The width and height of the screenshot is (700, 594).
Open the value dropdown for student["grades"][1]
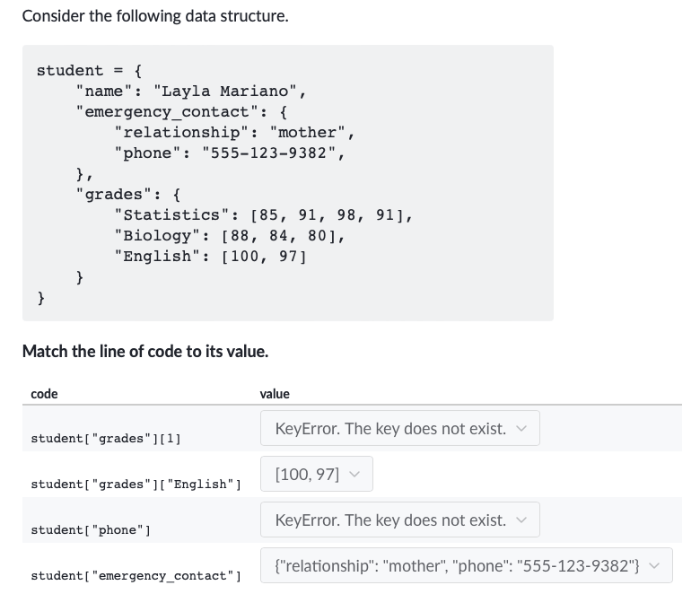click(x=399, y=428)
